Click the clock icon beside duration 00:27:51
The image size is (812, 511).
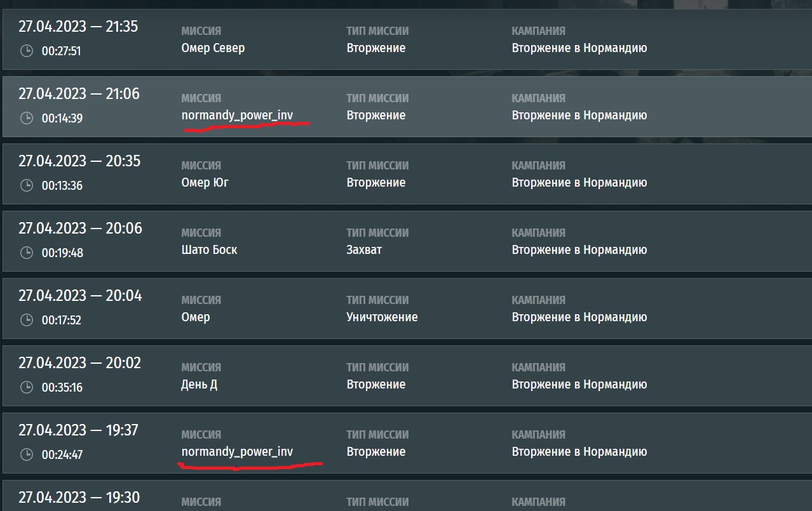click(27, 51)
